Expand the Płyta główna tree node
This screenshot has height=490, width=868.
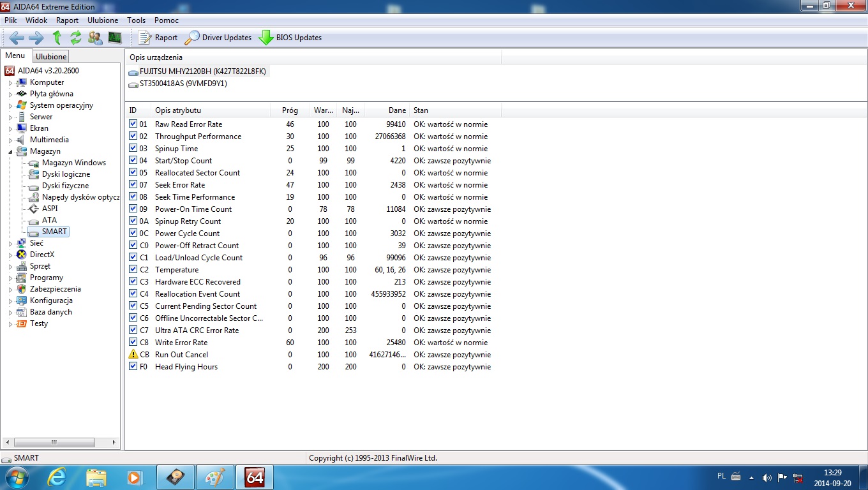tap(10, 94)
